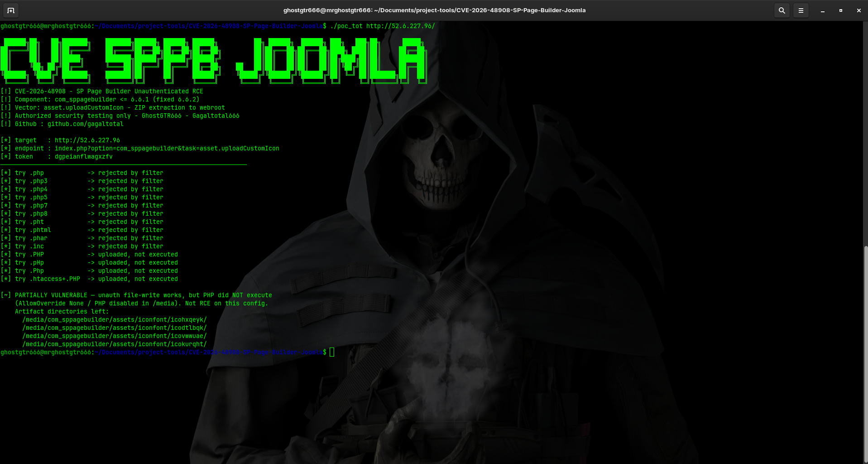Screen dimensions: 868x464
Task: Click the 'CVE SPPB JOOMLA' ASCII banner
Action: [x=214, y=61]
